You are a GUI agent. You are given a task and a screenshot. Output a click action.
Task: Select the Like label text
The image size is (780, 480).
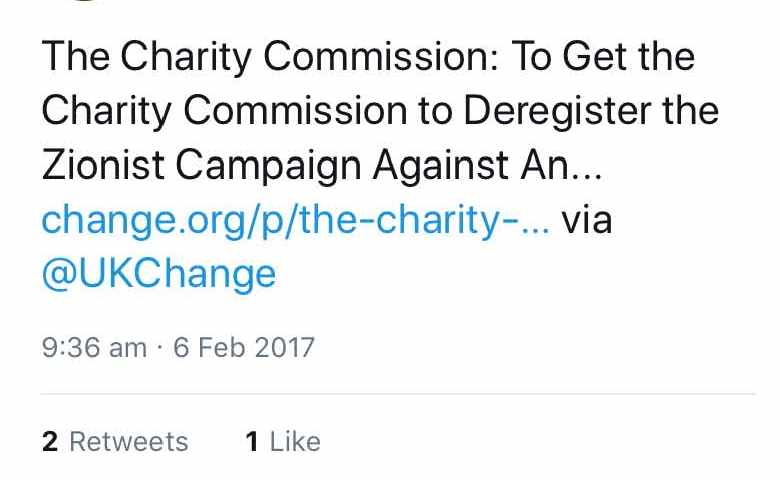pyautogui.click(x=295, y=442)
